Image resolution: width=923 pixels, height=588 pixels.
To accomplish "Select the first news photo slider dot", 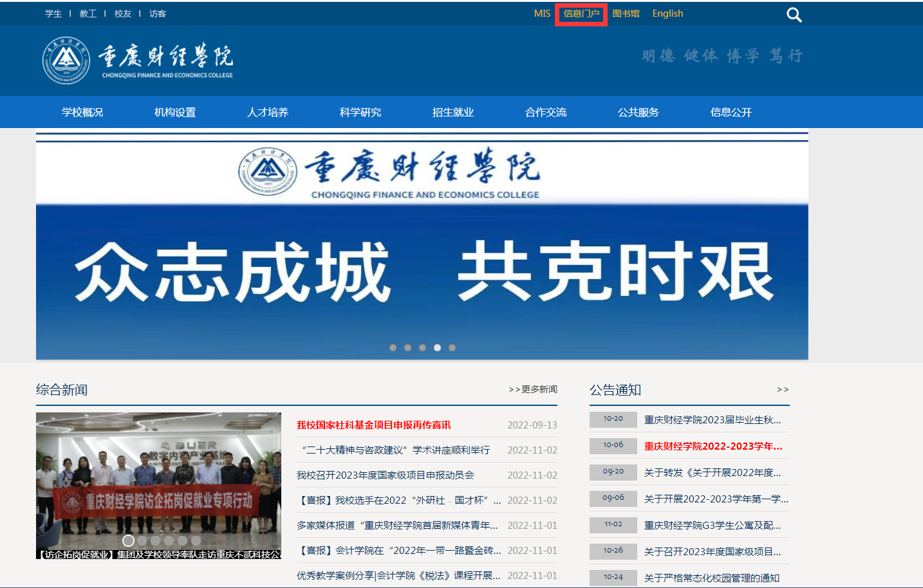I will (x=128, y=540).
